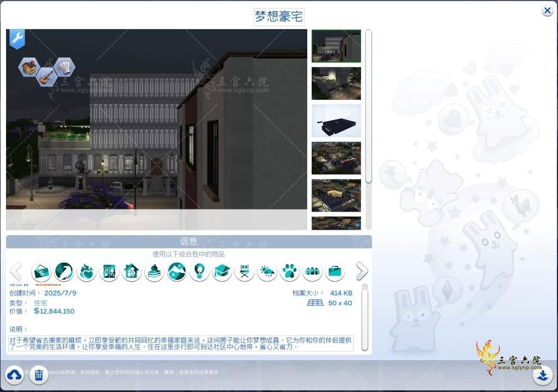Screen dimensions: 558x392
Task: Close the 梦想豪宅 dialog with X
Action: pos(547,11)
